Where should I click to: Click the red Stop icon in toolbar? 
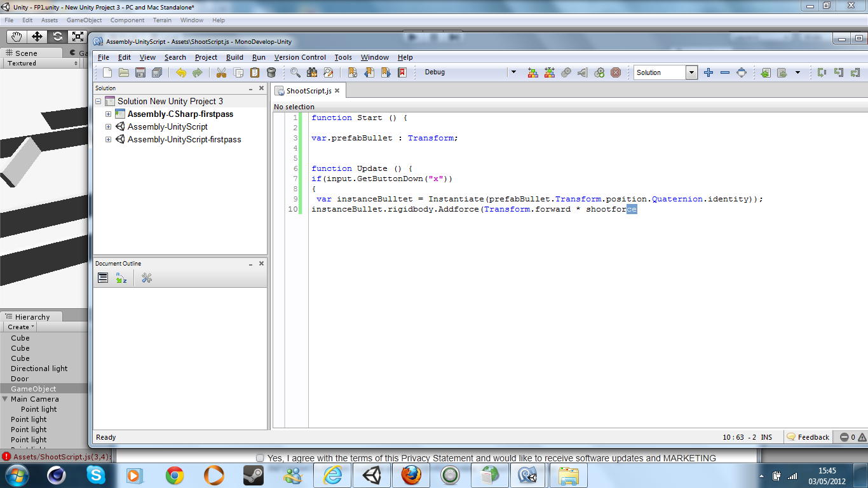(x=616, y=72)
